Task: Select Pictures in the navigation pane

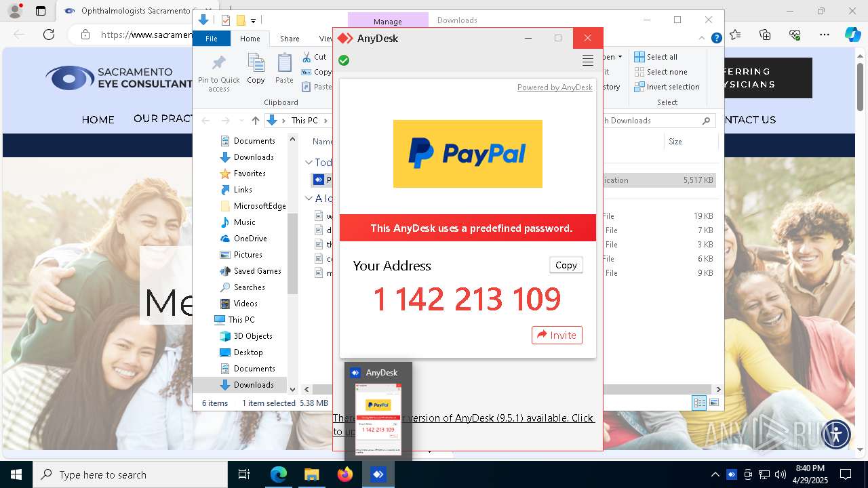Action: pyautogui.click(x=248, y=255)
